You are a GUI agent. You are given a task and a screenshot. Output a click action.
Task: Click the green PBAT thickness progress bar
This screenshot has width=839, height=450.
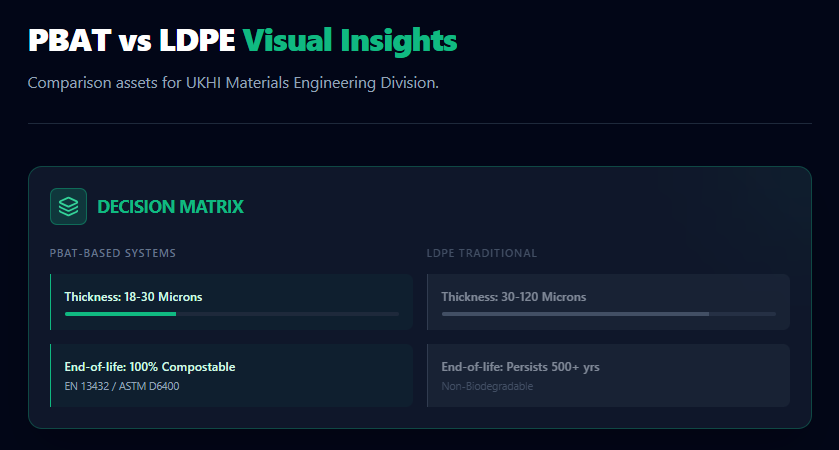tap(120, 314)
